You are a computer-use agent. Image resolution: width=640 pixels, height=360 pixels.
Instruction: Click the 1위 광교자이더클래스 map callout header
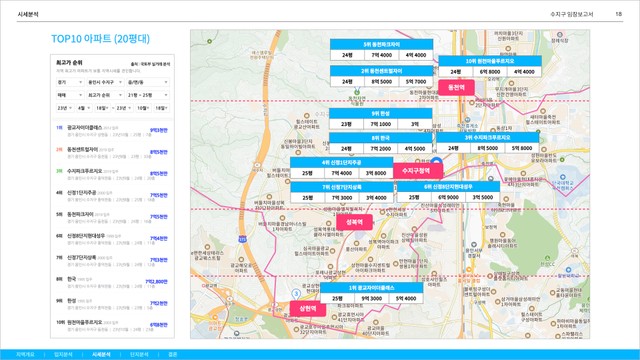(x=371, y=288)
